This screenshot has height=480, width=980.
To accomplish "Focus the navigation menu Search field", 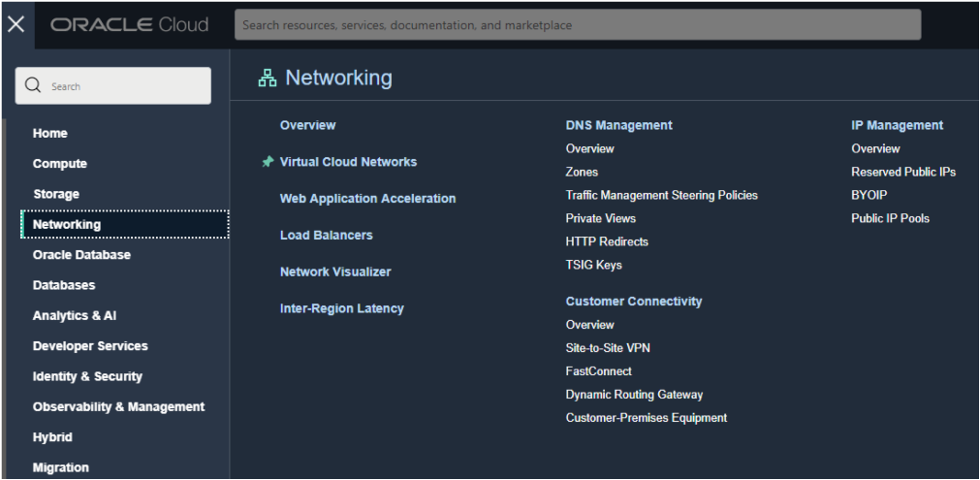I will click(113, 85).
